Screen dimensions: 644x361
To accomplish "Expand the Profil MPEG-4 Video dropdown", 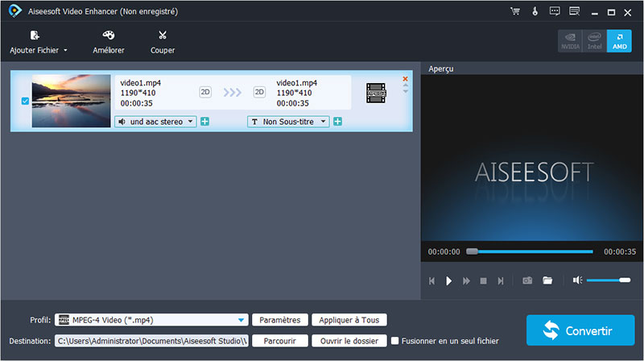I will (x=242, y=320).
